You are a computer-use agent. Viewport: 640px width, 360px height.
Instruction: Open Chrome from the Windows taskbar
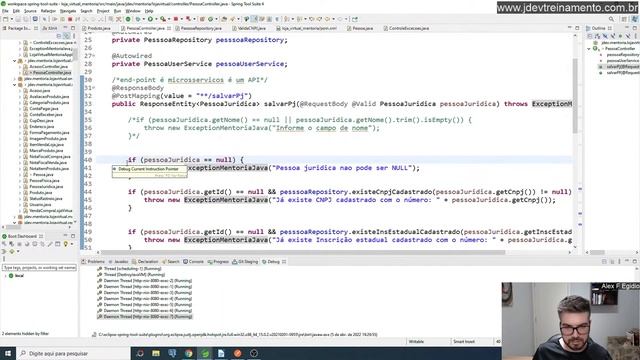tap(189, 353)
